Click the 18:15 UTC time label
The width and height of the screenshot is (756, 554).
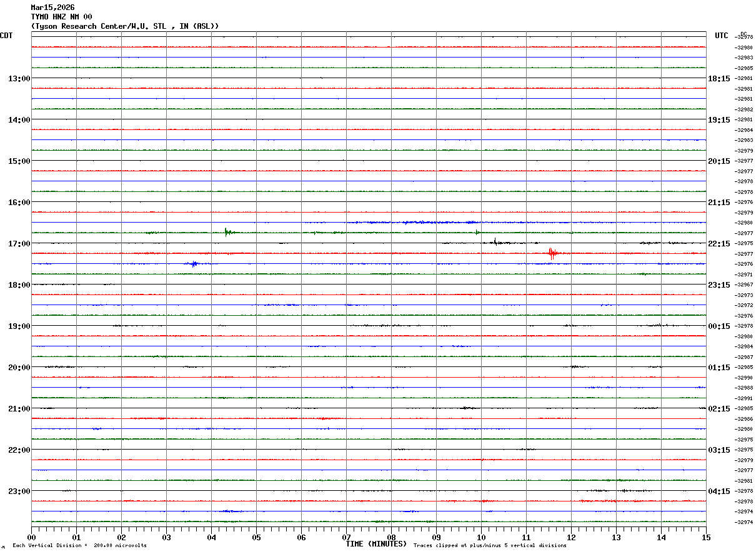[x=719, y=78]
